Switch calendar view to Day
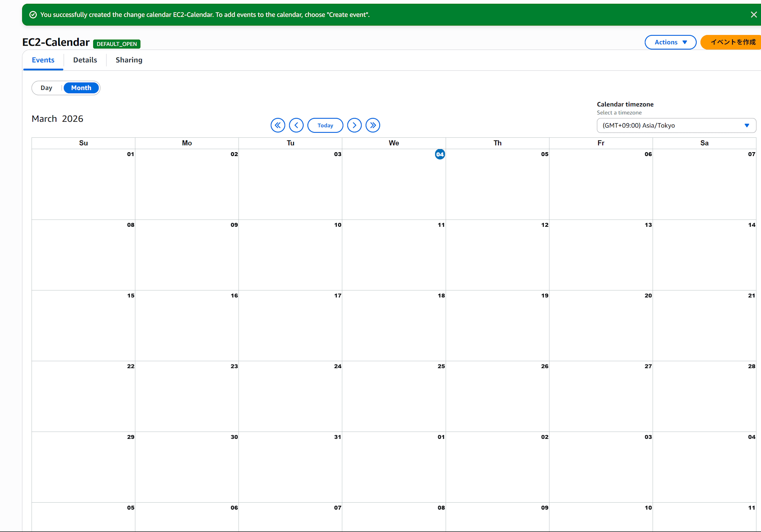Viewport: 761px width, 532px height. pyautogui.click(x=46, y=88)
